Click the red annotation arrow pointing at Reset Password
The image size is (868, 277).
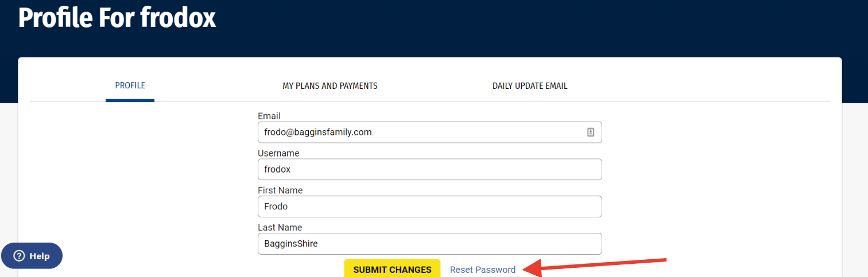596,266
